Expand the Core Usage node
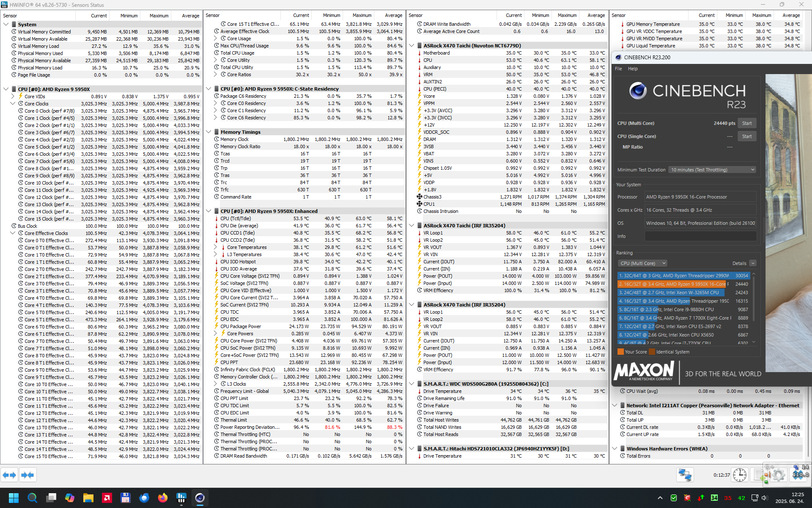This screenshot has width=812, height=508. pyautogui.click(x=216, y=39)
